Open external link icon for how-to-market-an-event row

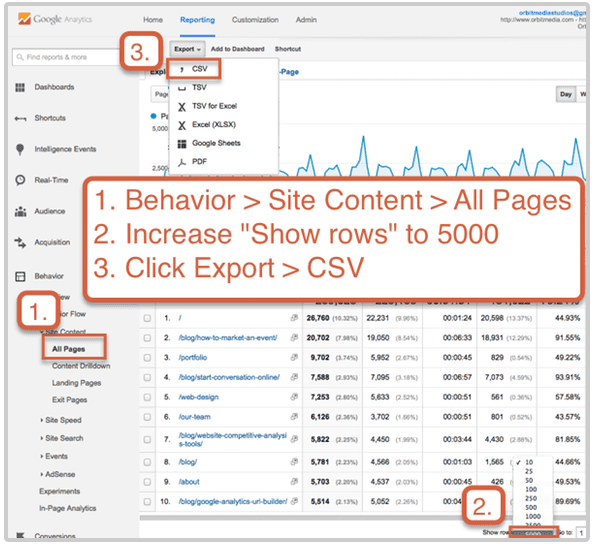294,338
